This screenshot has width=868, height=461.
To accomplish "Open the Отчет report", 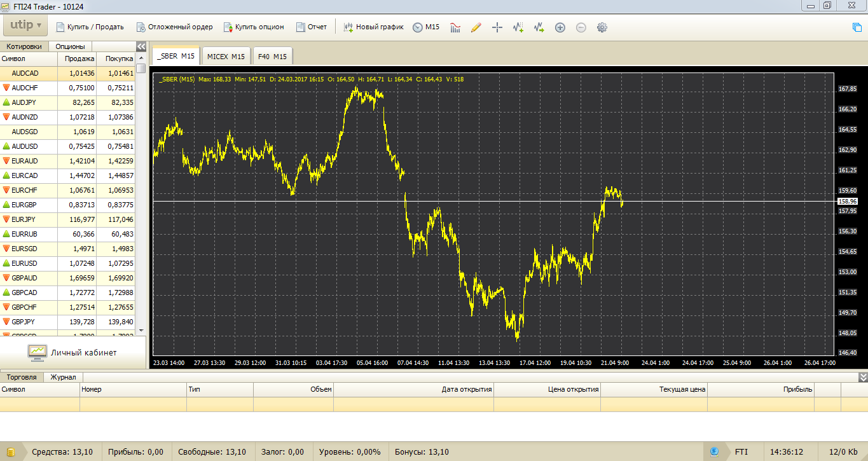I will click(x=312, y=27).
